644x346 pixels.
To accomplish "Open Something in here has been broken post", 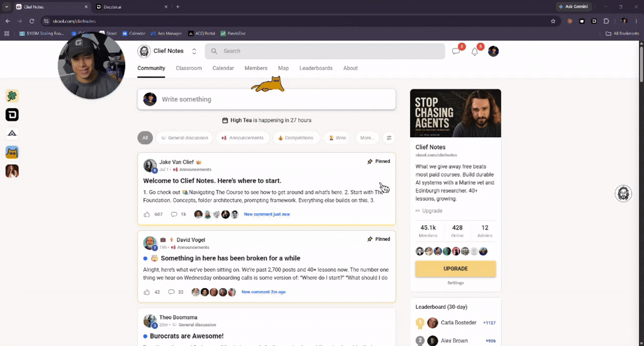I will point(230,258).
